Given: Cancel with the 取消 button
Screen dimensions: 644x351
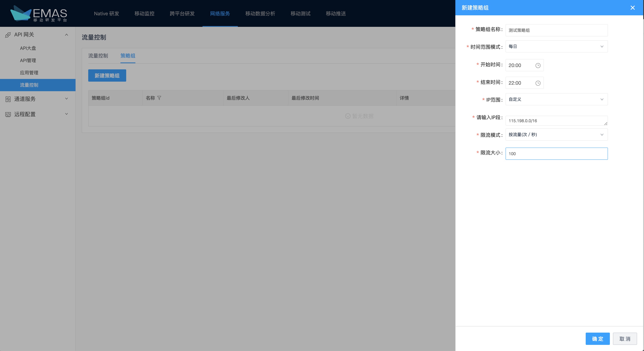Looking at the screenshot, I should 625,339.
